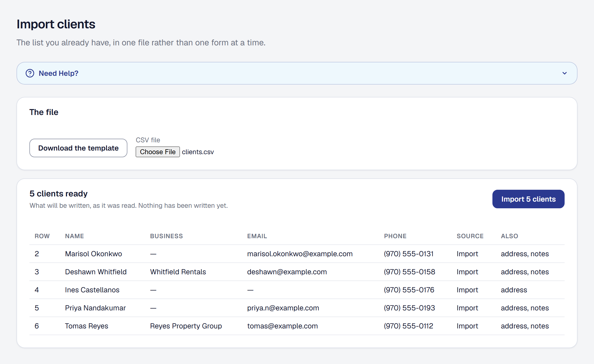Click the question mark help icon
Screen dimensions: 594x364
(30, 73)
